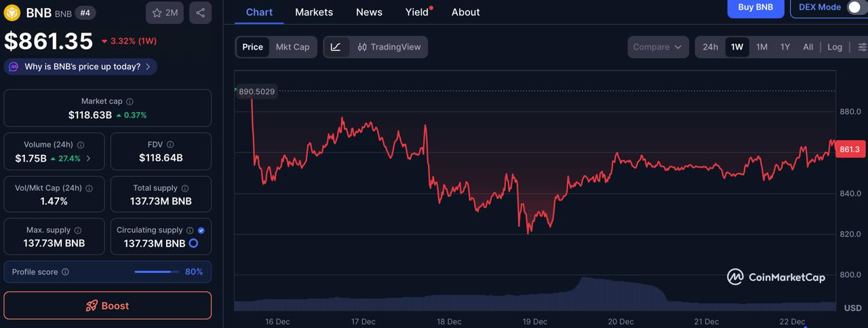Image resolution: width=868 pixels, height=328 pixels.
Task: Enable Log scale on the chart
Action: pyautogui.click(x=835, y=47)
